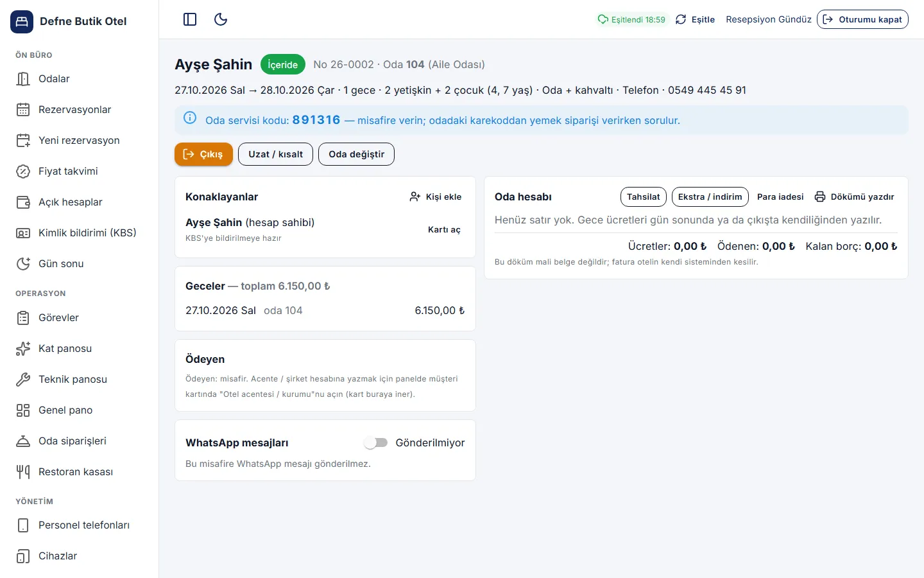The width and height of the screenshot is (924, 578).
Task: Click the Eşitlendi 18:59 sync status
Action: (x=631, y=19)
